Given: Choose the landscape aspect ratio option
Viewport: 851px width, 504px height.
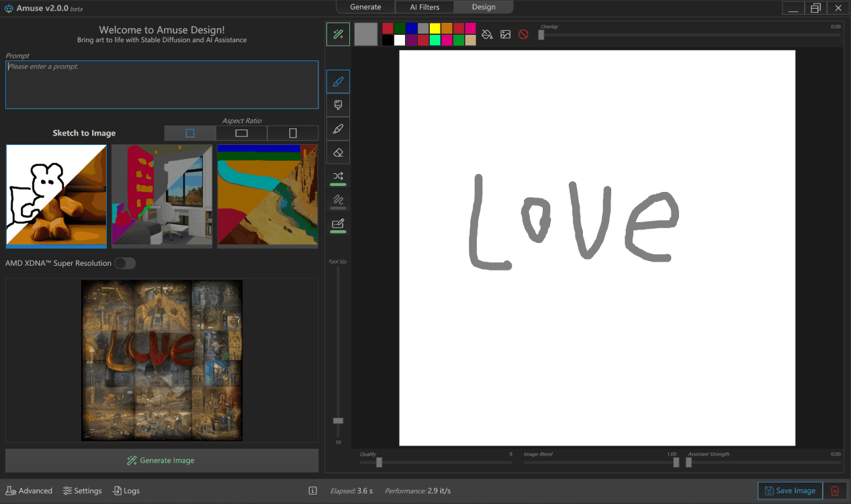Looking at the screenshot, I should (x=241, y=133).
